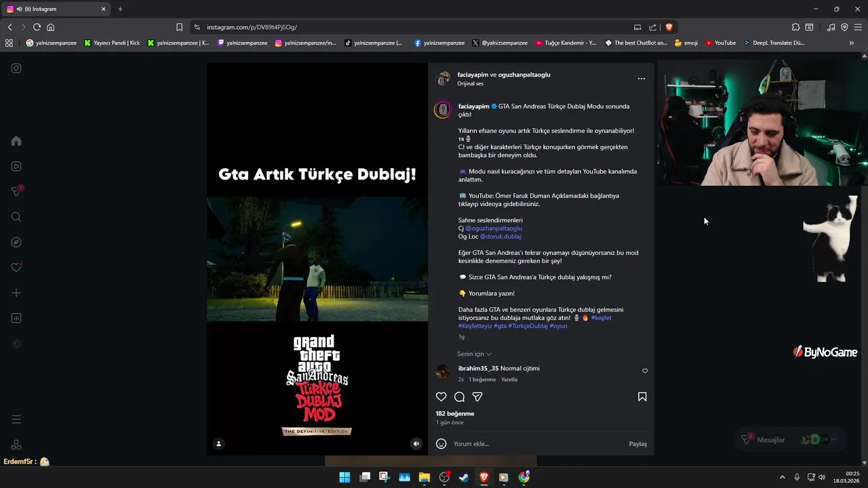Open the @doruk.dublaj mention link
The width and height of the screenshot is (868, 488).
500,237
